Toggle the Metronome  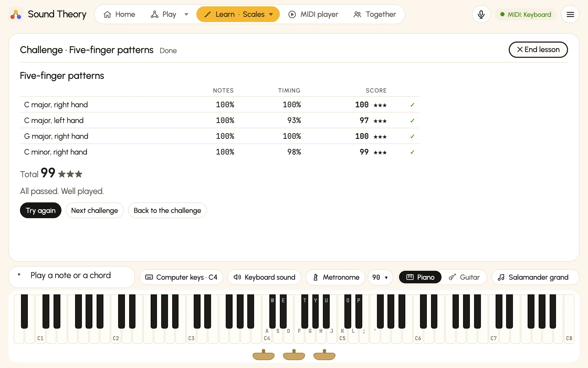tap(335, 277)
